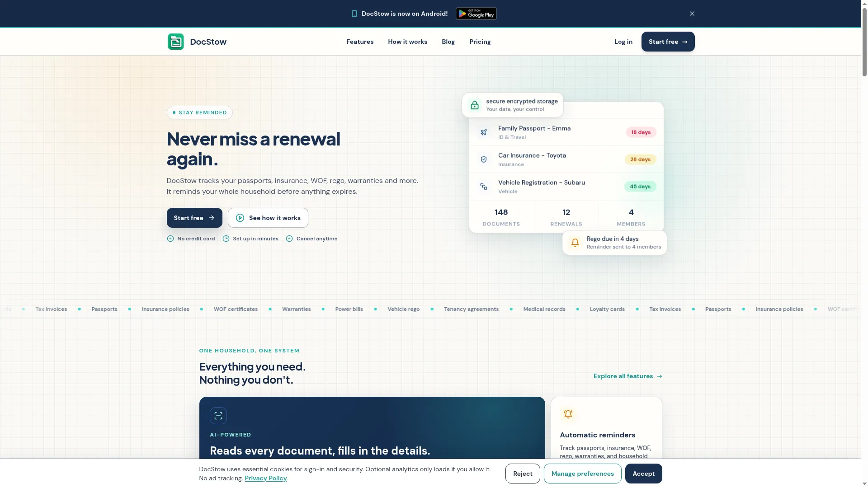
Task: Click the airplane icon beside Family Passport
Action: pyautogui.click(x=484, y=132)
